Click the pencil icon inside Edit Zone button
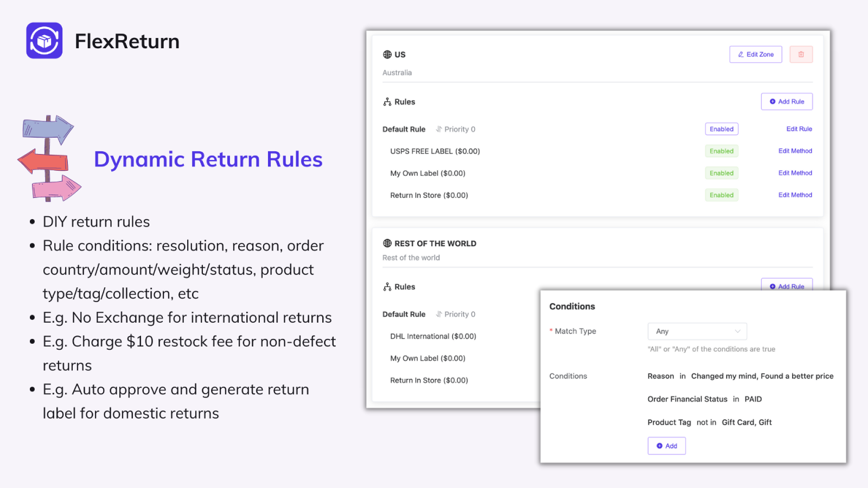This screenshot has width=868, height=488. (741, 54)
